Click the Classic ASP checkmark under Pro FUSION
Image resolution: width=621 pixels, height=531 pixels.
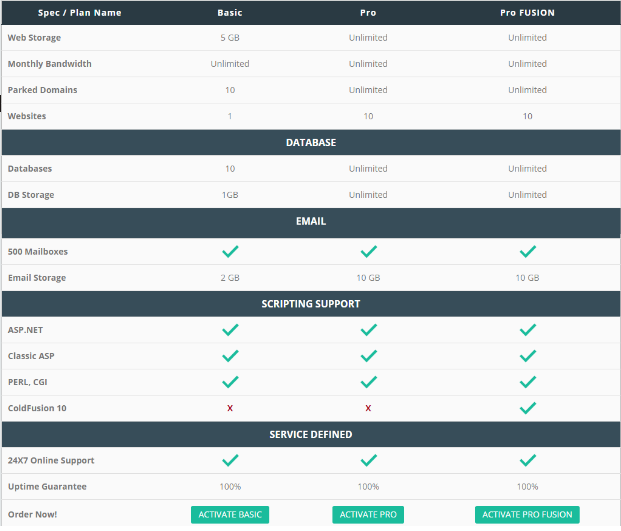(x=528, y=356)
